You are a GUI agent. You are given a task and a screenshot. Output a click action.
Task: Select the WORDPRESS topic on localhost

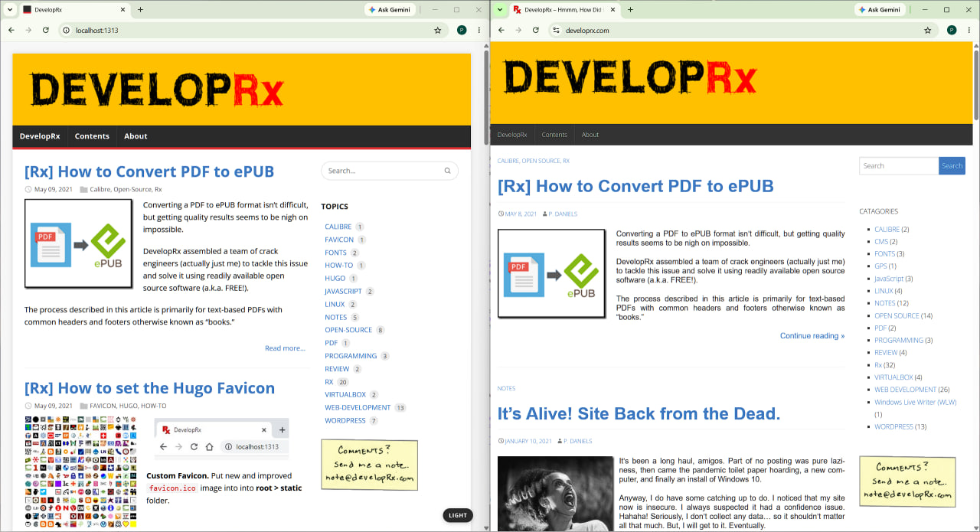click(345, 421)
